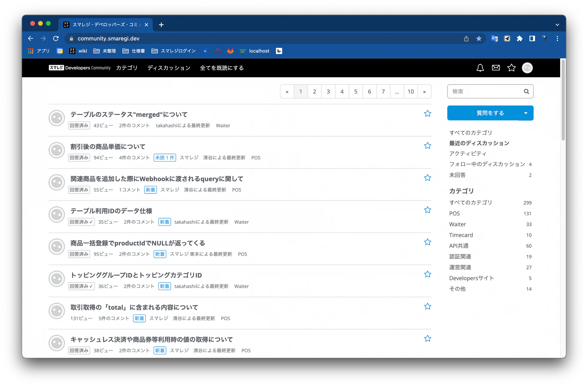Open the カテゴリ menu in header
Image resolution: width=588 pixels, height=387 pixels.
(x=127, y=68)
